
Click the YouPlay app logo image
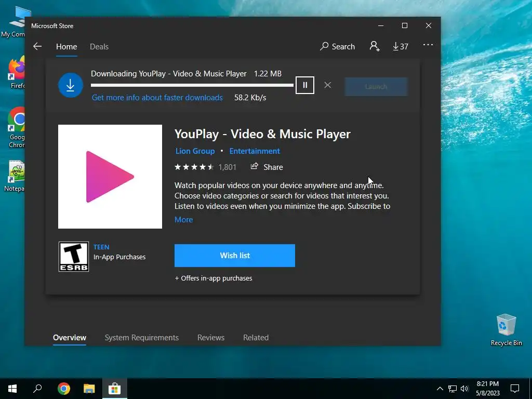[x=110, y=177]
